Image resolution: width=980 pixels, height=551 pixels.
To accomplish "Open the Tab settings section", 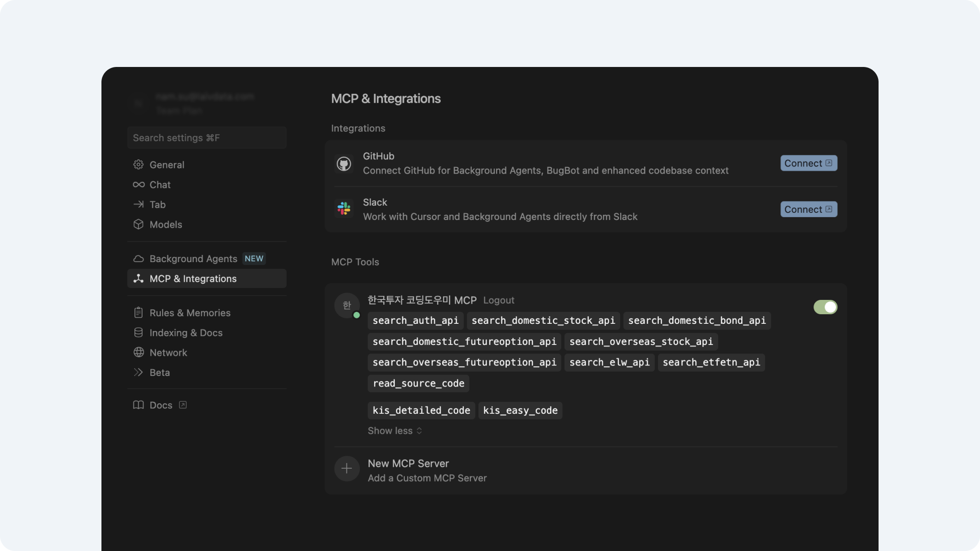I will [157, 205].
